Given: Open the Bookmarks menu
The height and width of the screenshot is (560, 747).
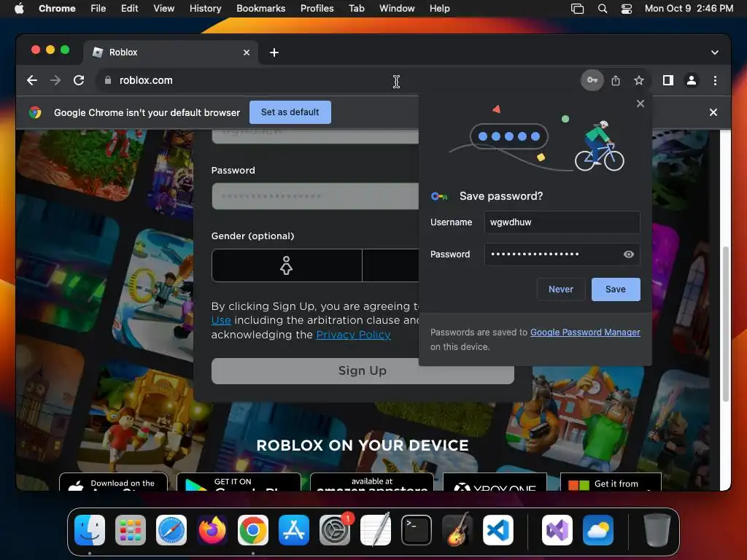Looking at the screenshot, I should tap(260, 8).
